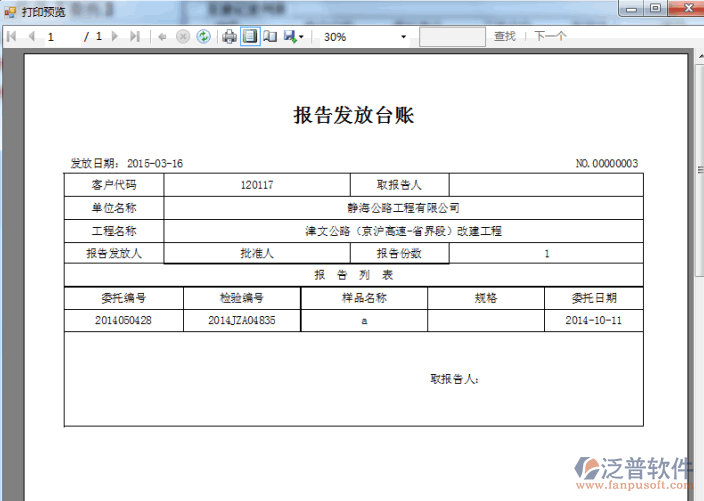
Task: Click the 规格 column header
Action: click(x=486, y=298)
